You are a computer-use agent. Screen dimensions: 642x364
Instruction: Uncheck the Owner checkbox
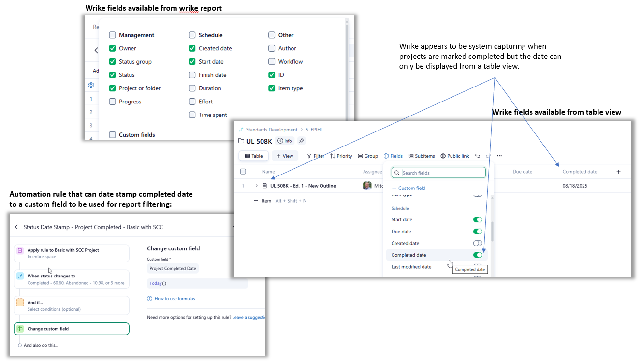pos(113,48)
